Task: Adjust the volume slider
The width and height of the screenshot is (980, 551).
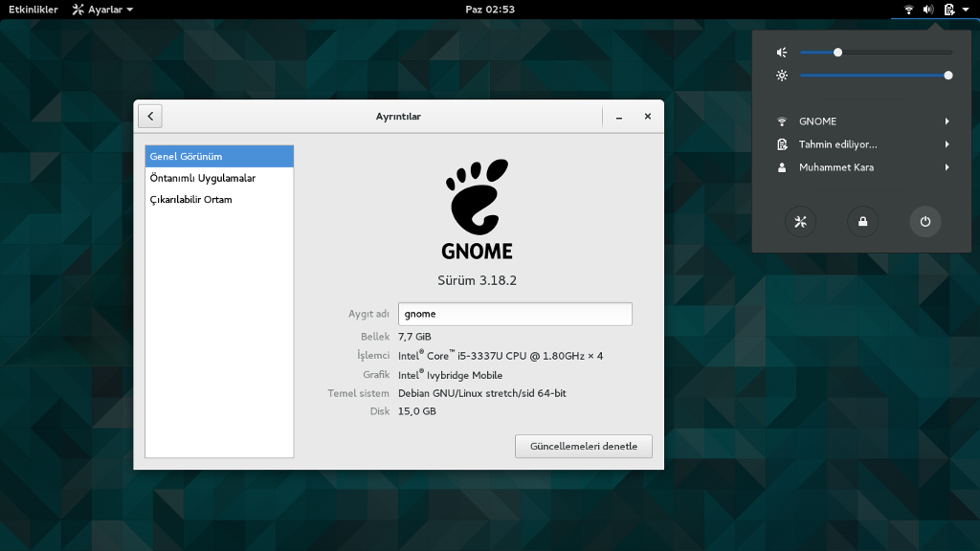Action: [x=876, y=53]
